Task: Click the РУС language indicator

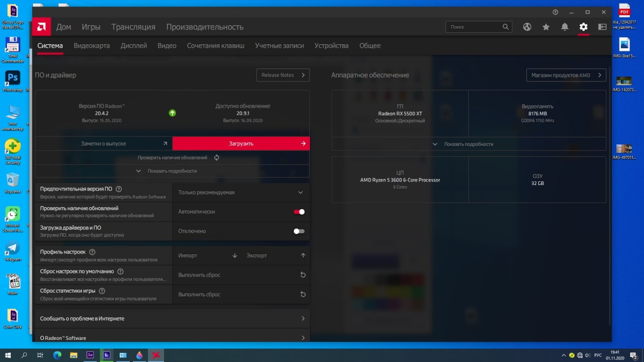Action: pyautogui.click(x=598, y=355)
